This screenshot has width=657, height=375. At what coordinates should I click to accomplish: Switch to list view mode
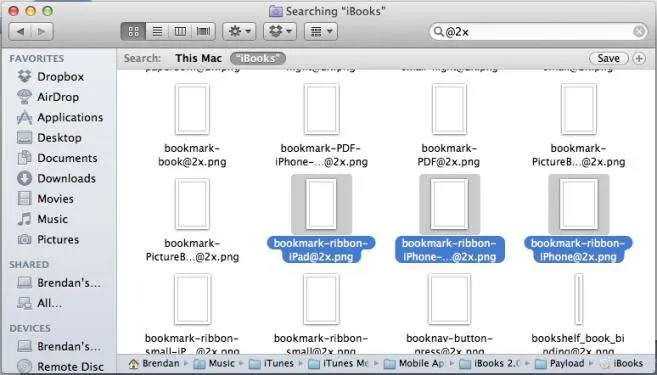[x=157, y=31]
